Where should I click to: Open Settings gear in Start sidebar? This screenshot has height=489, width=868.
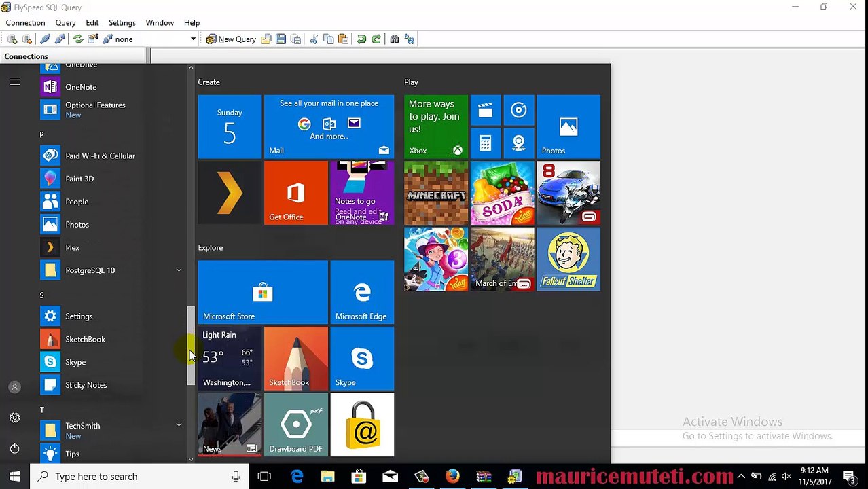14,418
